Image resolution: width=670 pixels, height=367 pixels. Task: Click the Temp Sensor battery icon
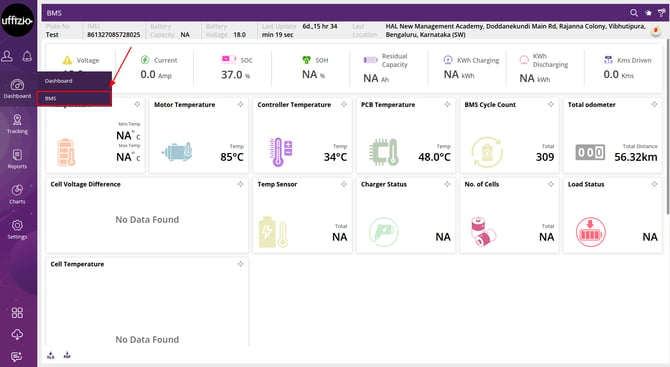pyautogui.click(x=273, y=232)
